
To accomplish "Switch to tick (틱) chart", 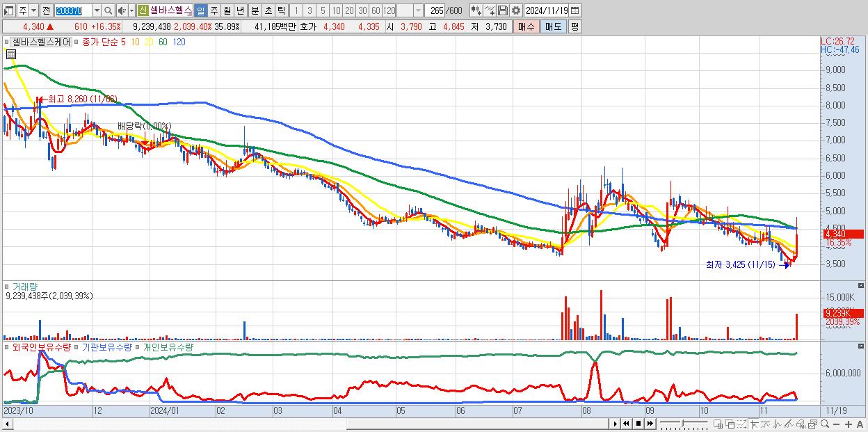I will [280, 10].
